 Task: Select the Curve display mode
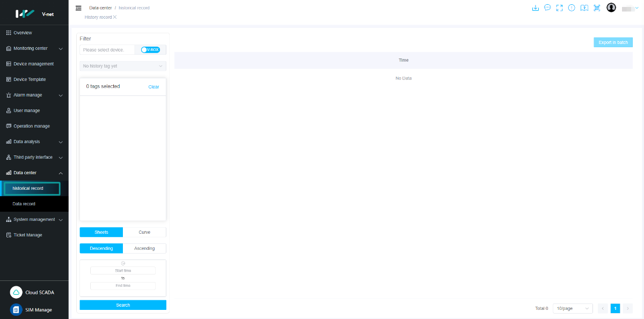[x=144, y=232]
